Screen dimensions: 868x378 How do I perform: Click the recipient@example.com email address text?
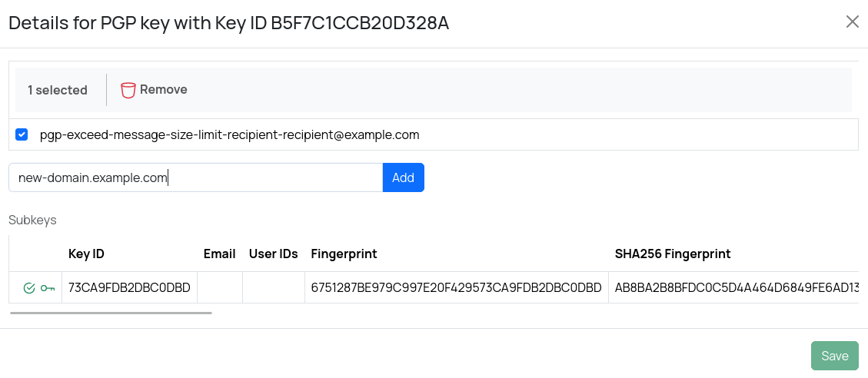[229, 135]
